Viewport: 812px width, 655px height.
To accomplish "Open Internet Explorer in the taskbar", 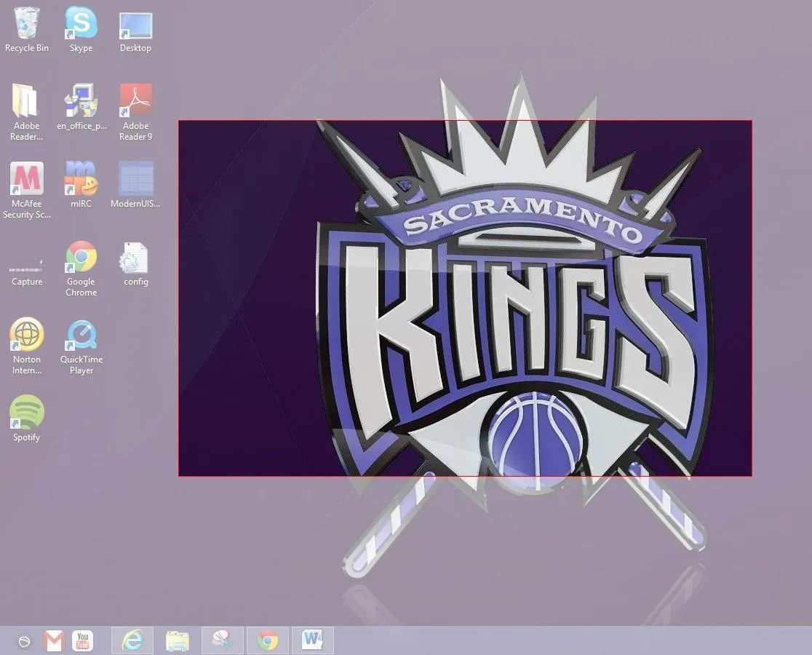I will 132,641.
